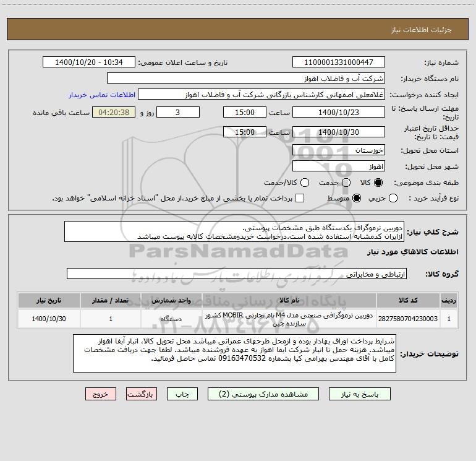The height and width of the screenshot is (461, 476).
Task: Open مشاهده مدارک پیوستی (2) button
Action: click(x=263, y=394)
